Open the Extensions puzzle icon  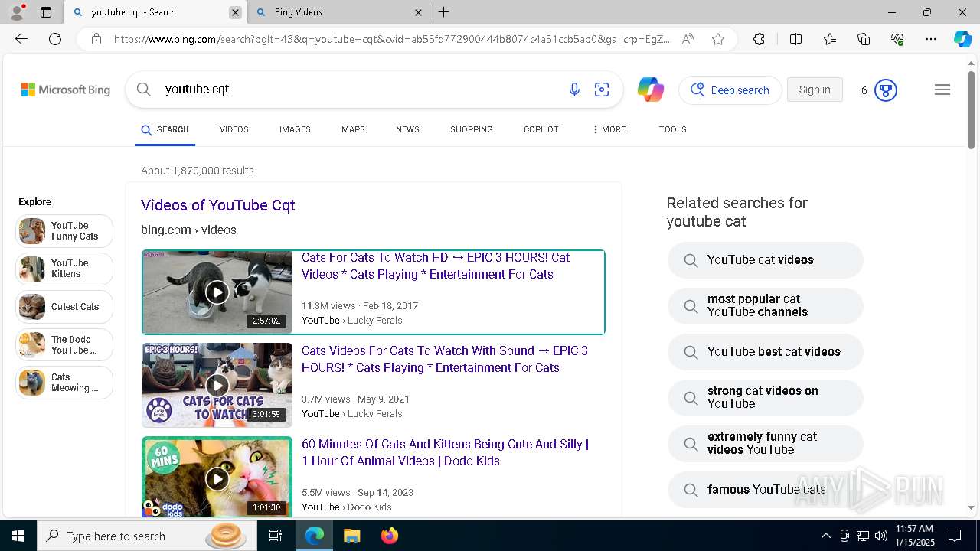[759, 39]
